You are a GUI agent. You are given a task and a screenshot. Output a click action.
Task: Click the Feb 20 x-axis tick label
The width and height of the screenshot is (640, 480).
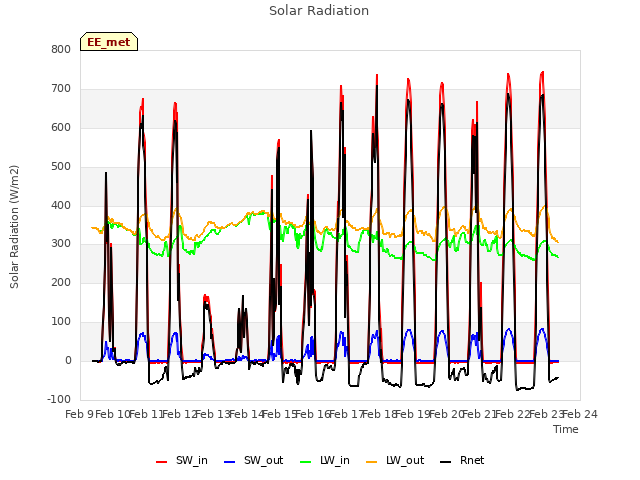(446, 414)
